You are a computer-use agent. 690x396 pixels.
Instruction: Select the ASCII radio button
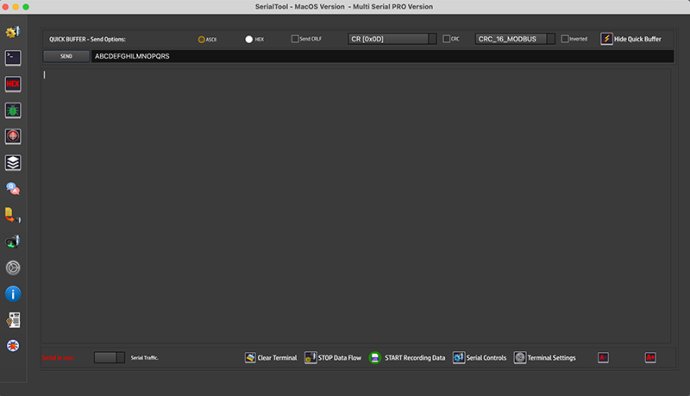(201, 39)
